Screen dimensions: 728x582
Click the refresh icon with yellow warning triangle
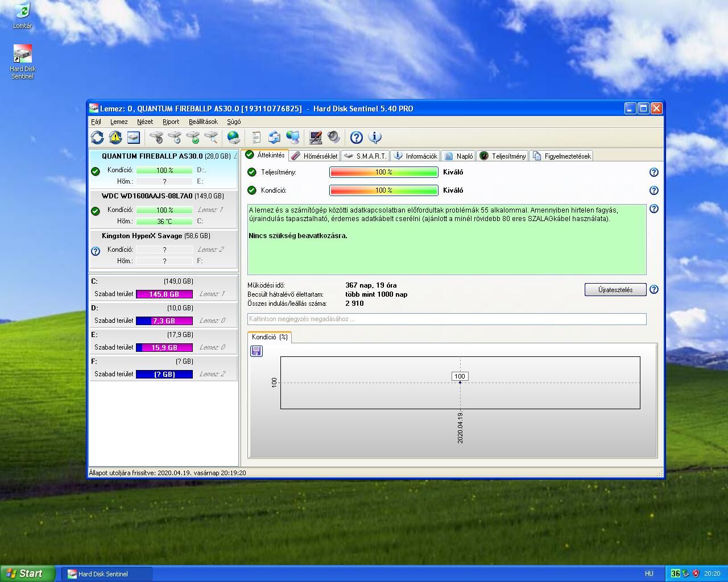115,138
